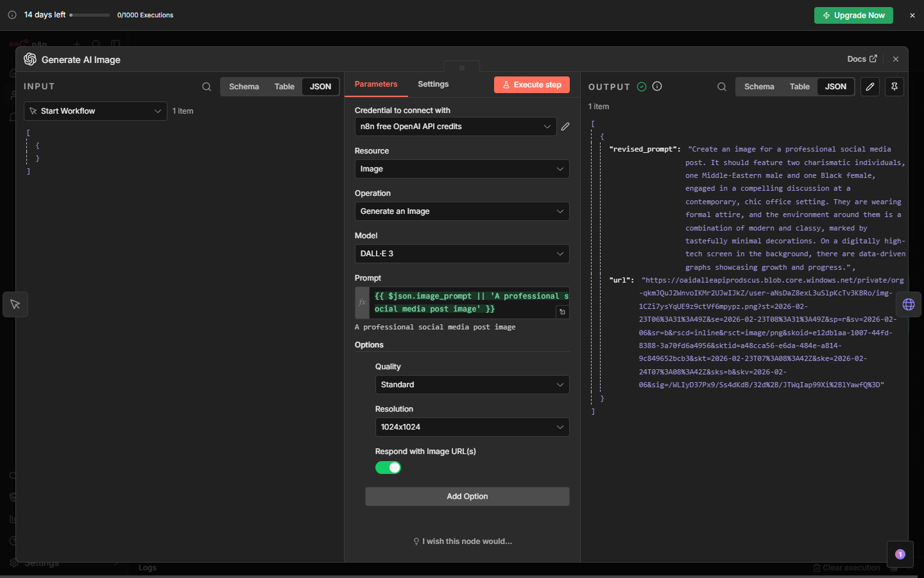
Task: Select the Parameters tab
Action: [376, 84]
